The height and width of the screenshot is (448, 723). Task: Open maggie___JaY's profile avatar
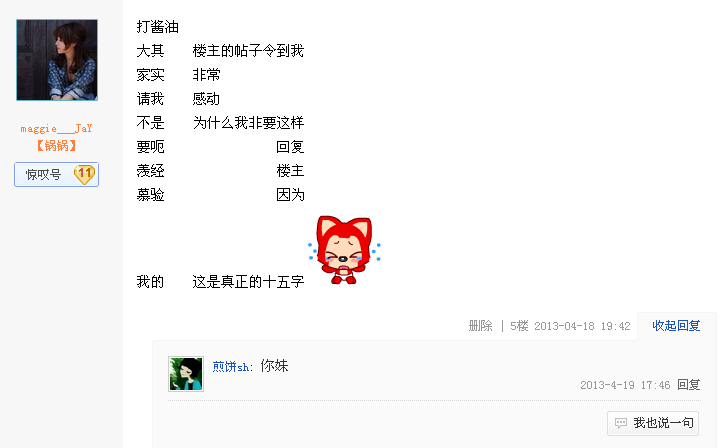tap(57, 60)
